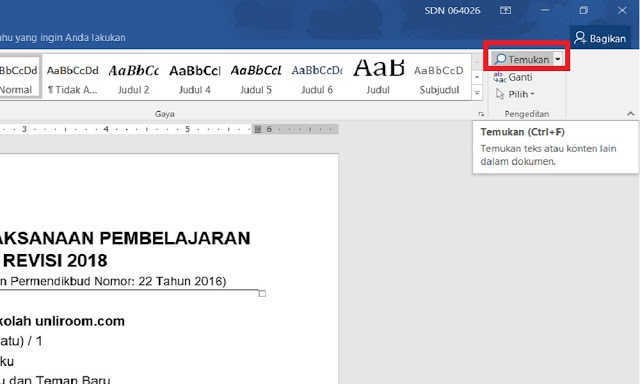Click the Temukan (Find) button

coord(522,60)
